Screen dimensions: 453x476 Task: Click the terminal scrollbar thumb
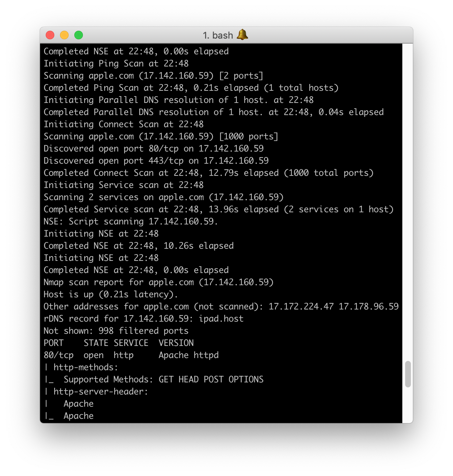tap(408, 374)
